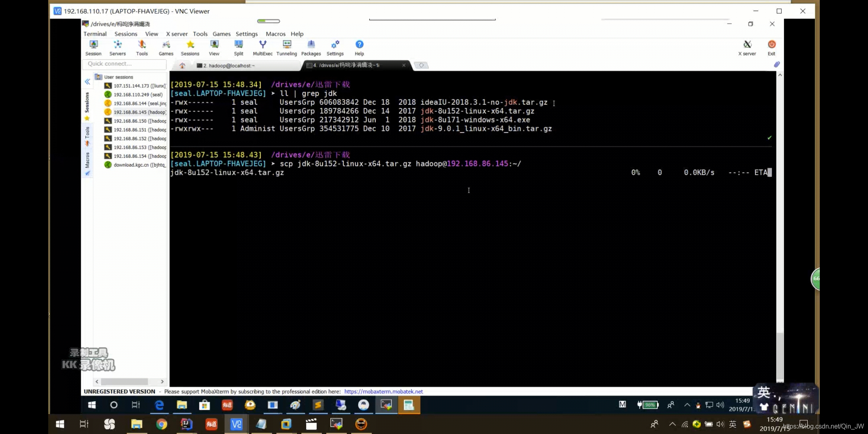Select session 192.168.86.152

[135, 139]
